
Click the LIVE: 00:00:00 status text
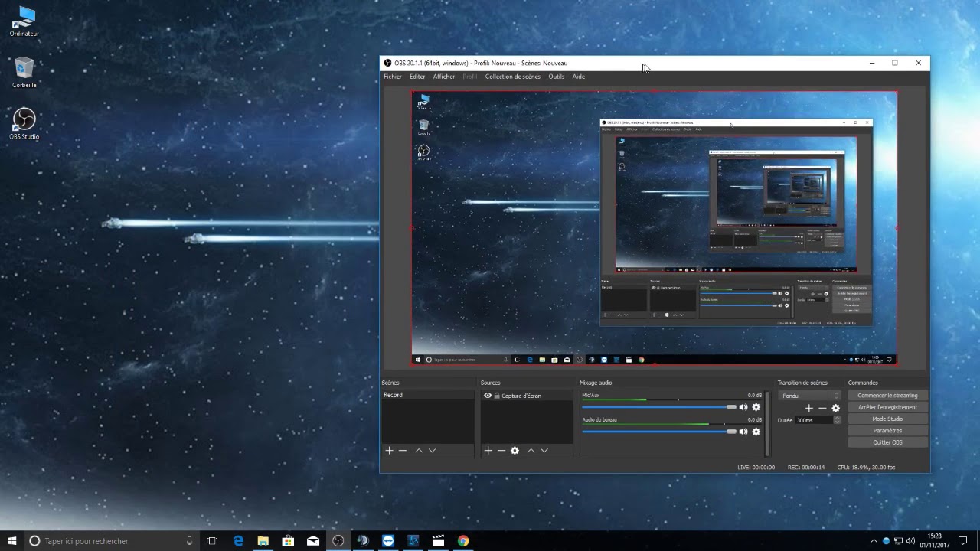[x=756, y=467]
